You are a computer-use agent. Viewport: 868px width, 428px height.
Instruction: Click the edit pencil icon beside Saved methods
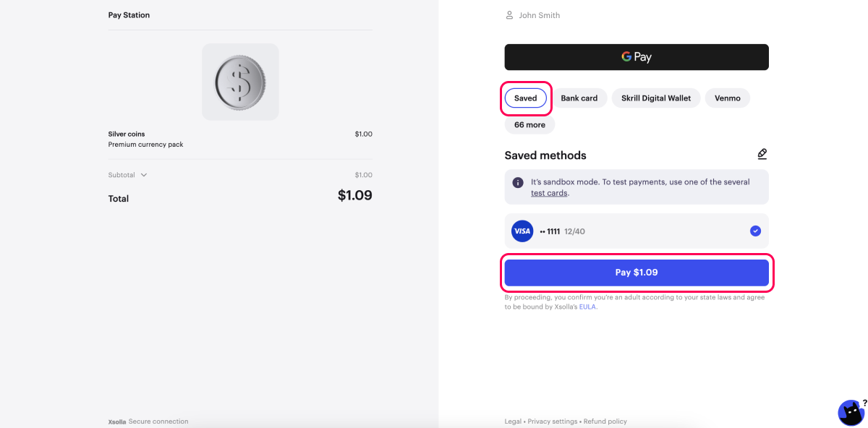pyautogui.click(x=762, y=154)
